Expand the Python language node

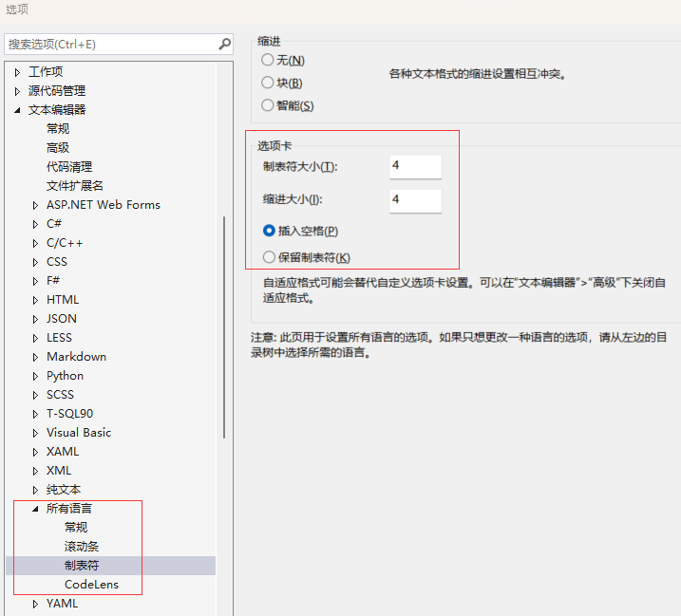(35, 376)
